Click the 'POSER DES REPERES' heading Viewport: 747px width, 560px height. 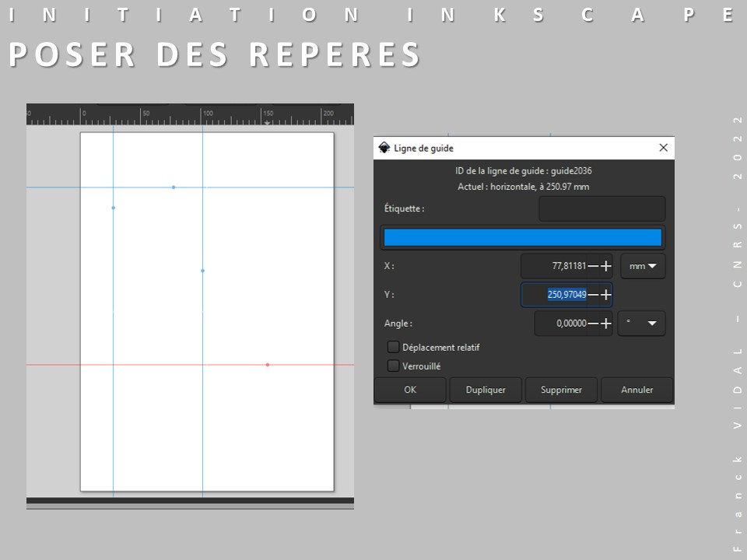(215, 54)
